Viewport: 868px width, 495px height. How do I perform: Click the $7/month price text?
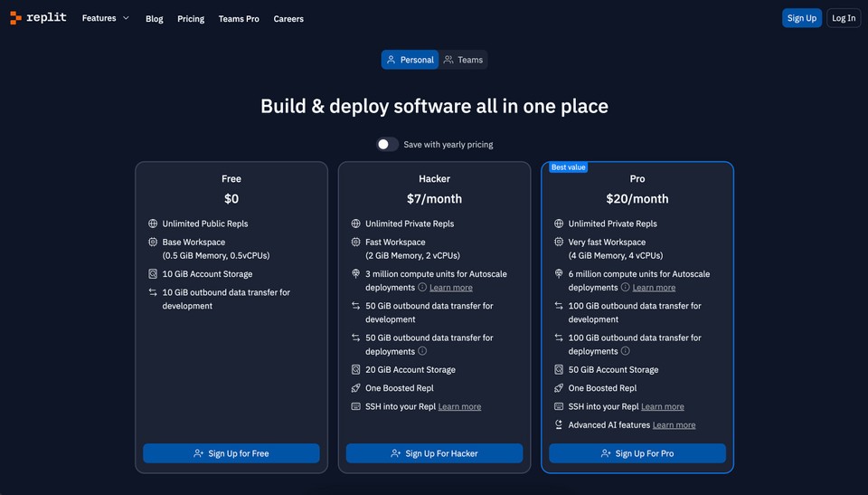435,198
